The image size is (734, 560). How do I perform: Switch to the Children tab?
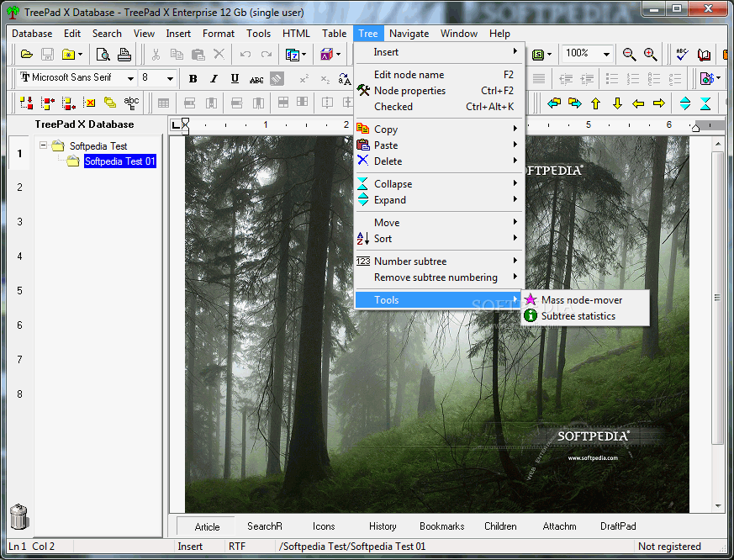click(500, 526)
